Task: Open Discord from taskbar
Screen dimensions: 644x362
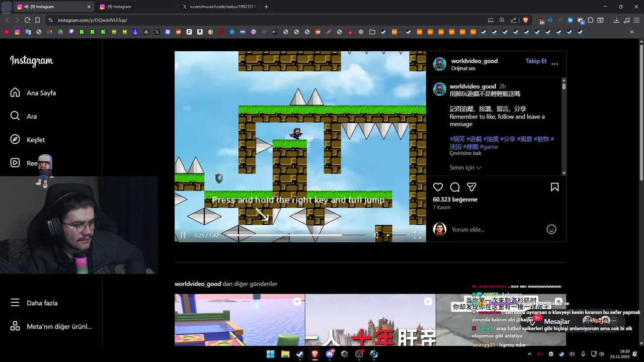Action: pos(330,354)
